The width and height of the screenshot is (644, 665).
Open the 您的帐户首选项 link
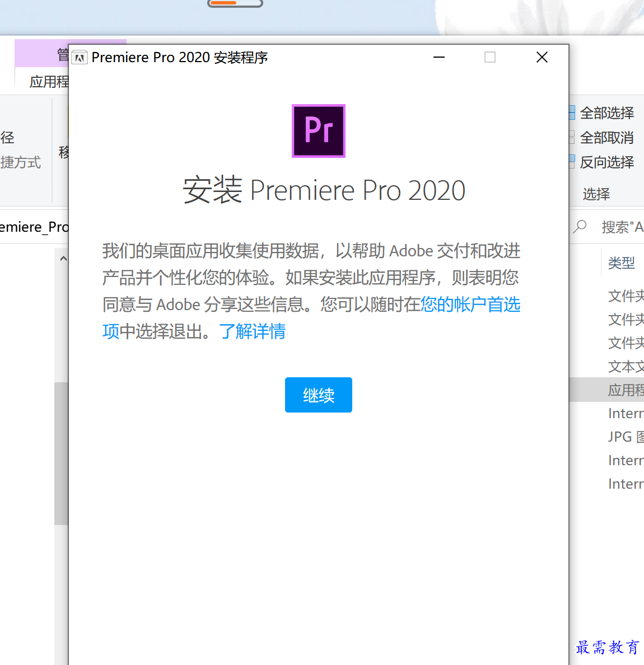pos(470,305)
